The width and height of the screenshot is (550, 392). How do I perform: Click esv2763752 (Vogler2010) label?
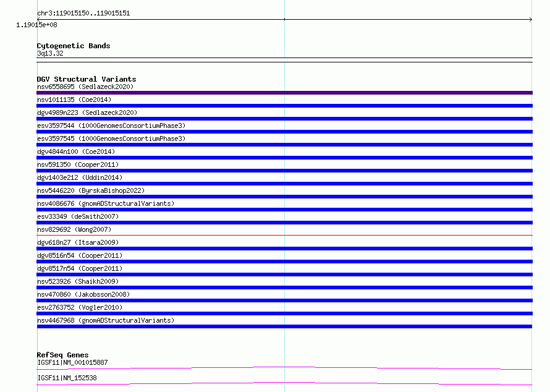[80, 307]
